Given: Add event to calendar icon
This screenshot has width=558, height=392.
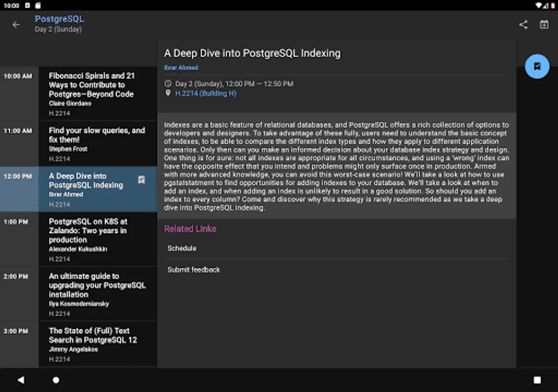Looking at the screenshot, I should [x=544, y=25].
